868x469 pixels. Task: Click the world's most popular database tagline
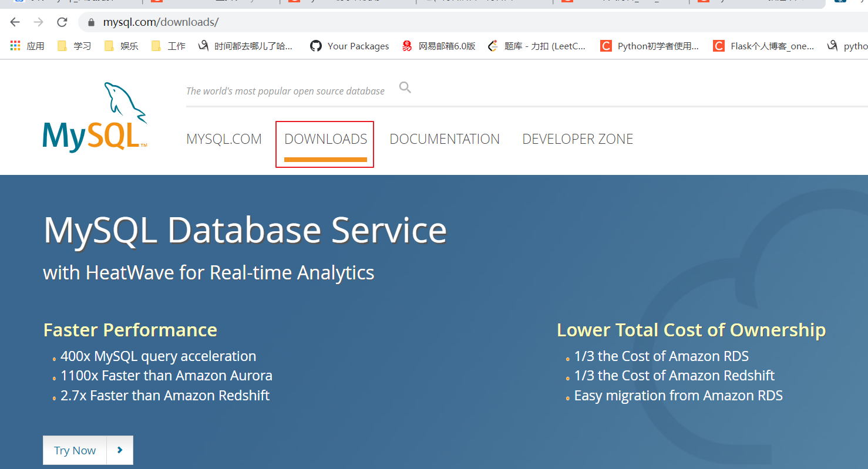point(285,91)
